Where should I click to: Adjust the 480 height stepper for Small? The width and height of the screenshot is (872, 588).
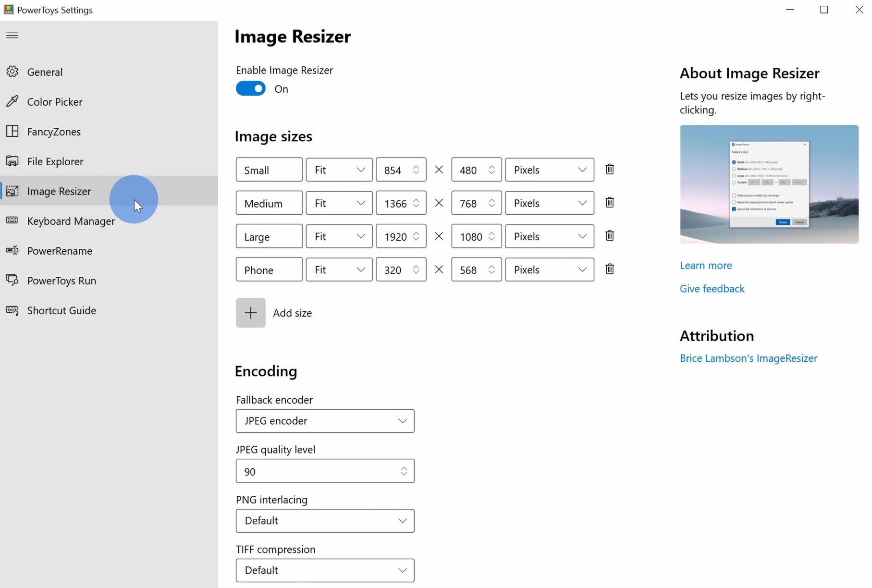(x=491, y=170)
